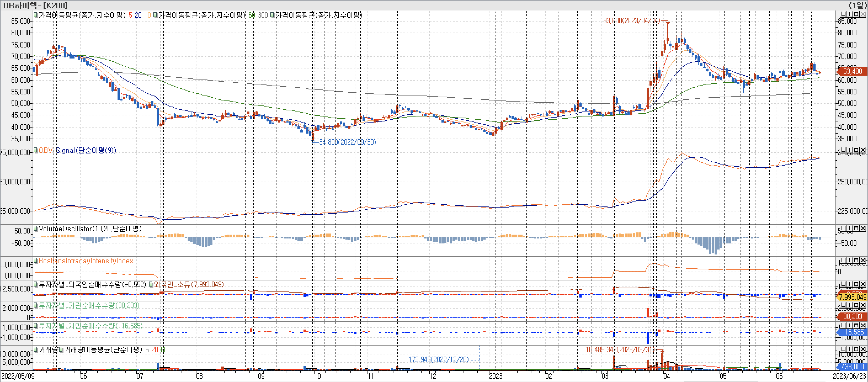Click the 외국인_소유(7,993,049) legend label
This screenshot has width=868, height=382.
click(189, 285)
